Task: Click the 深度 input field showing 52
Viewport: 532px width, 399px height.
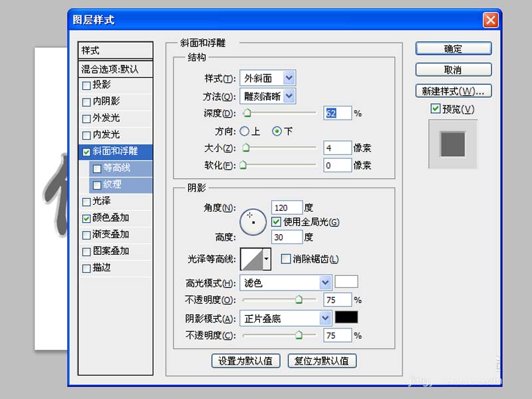Action: click(x=337, y=113)
